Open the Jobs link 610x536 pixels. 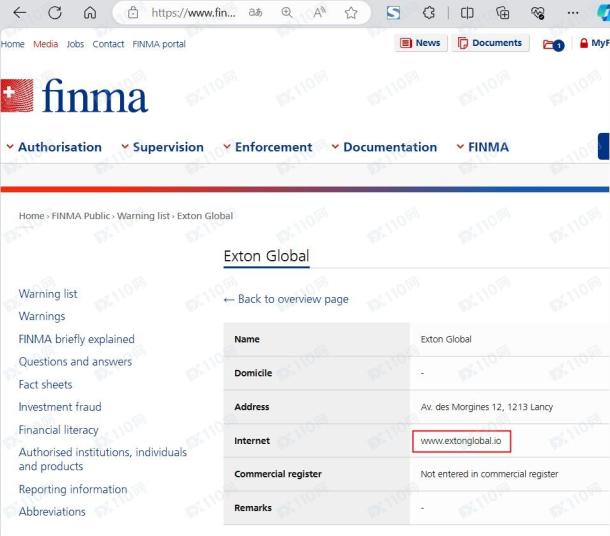pyautogui.click(x=75, y=44)
